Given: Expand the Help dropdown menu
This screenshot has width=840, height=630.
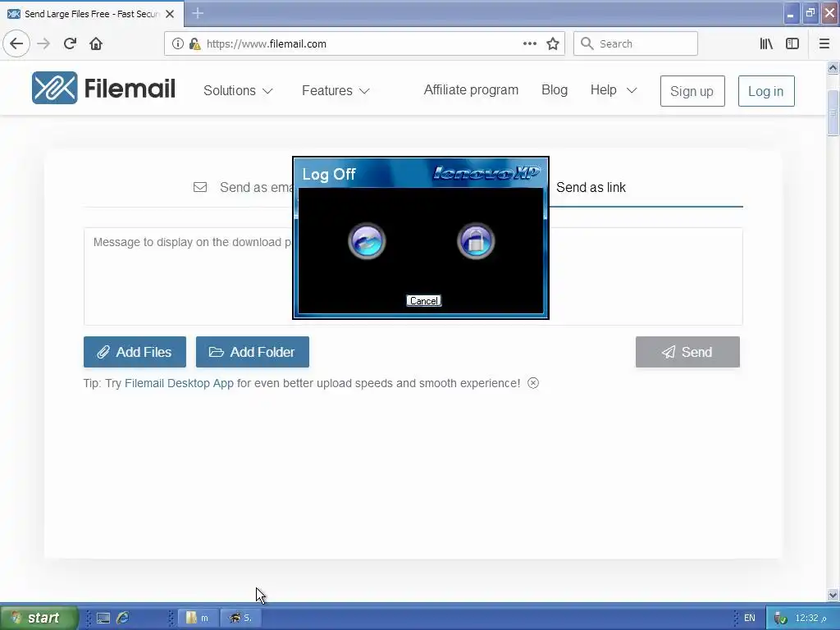Looking at the screenshot, I should point(614,90).
